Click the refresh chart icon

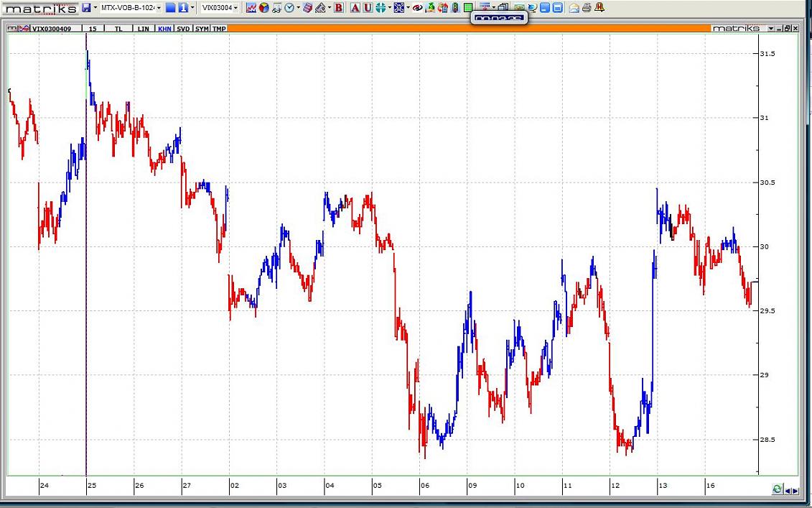pos(777,489)
